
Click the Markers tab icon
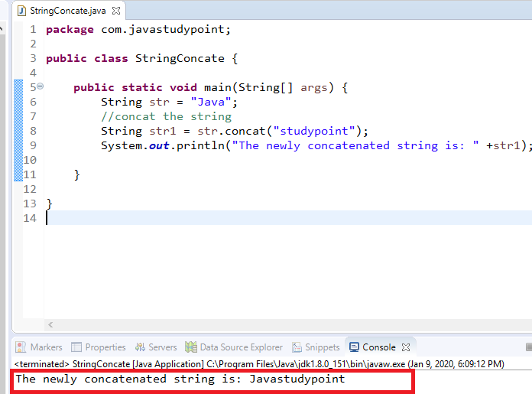(x=21, y=347)
